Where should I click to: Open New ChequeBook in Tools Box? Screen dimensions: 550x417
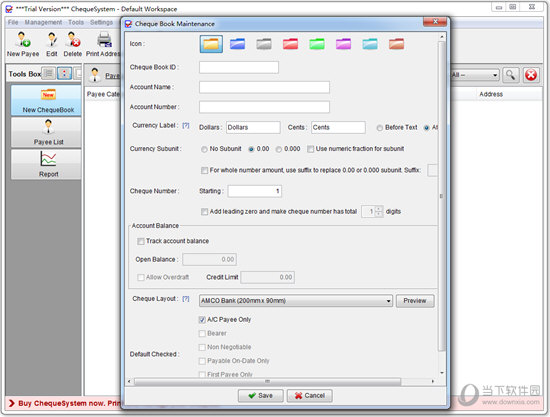click(x=47, y=100)
